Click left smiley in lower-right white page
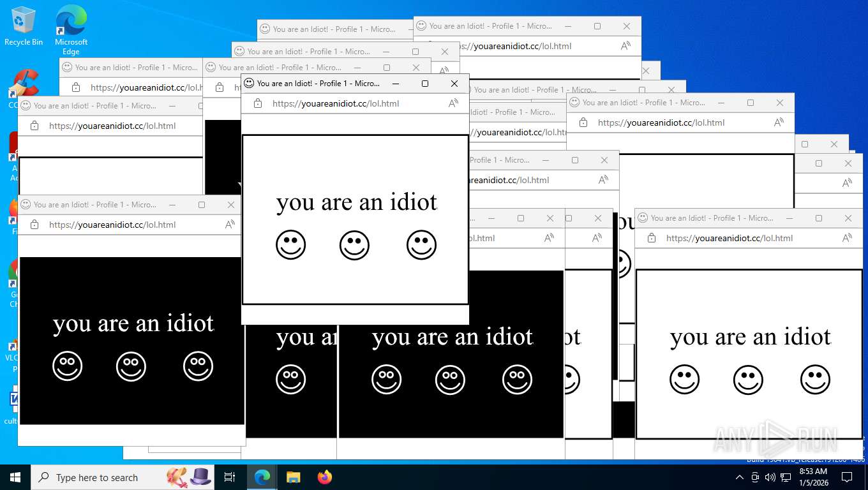868x490 pixels. pyautogui.click(x=685, y=380)
